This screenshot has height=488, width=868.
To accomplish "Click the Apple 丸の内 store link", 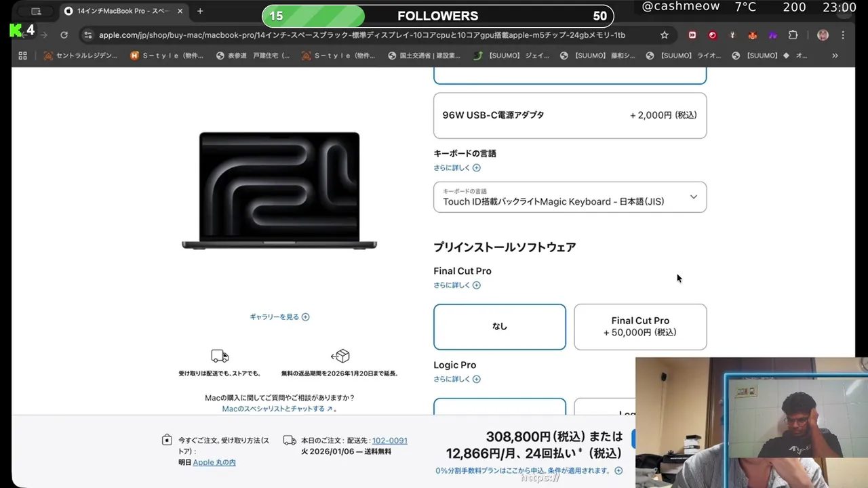I will 214,462.
